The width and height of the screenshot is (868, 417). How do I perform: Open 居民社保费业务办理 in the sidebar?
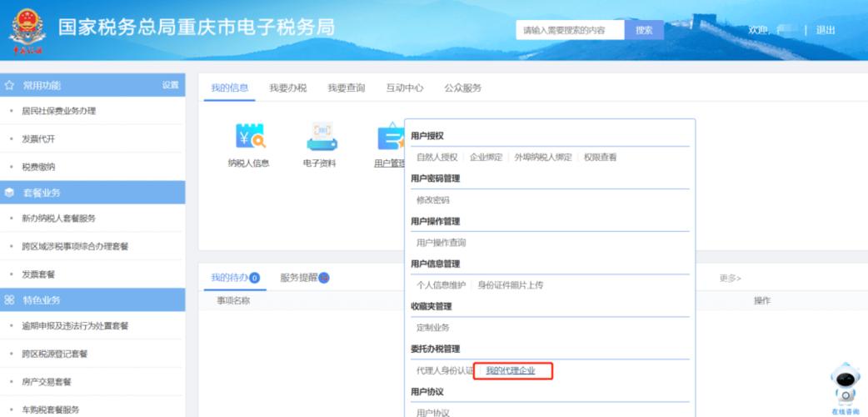click(58, 111)
